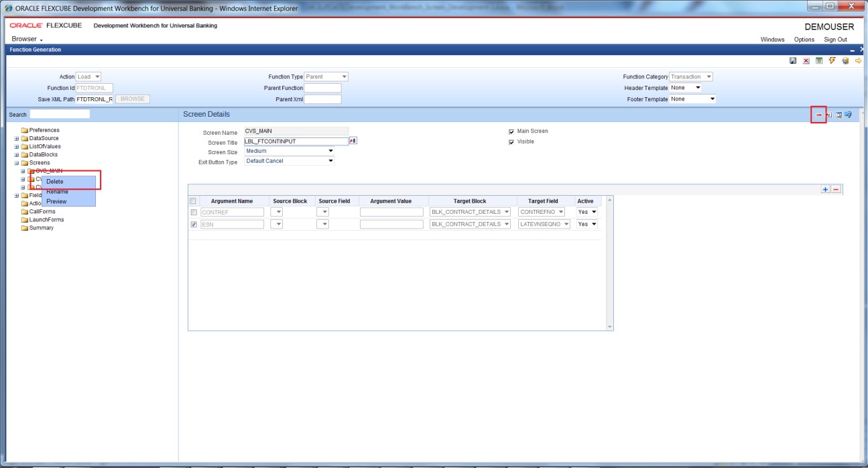The height and width of the screenshot is (468, 868).
Task: Select Rename in the context menu
Action: (68, 192)
